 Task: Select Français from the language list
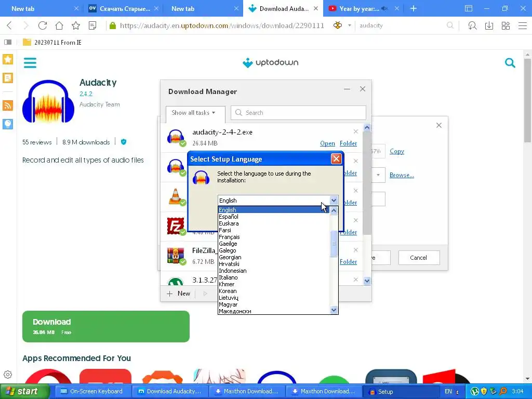point(229,237)
